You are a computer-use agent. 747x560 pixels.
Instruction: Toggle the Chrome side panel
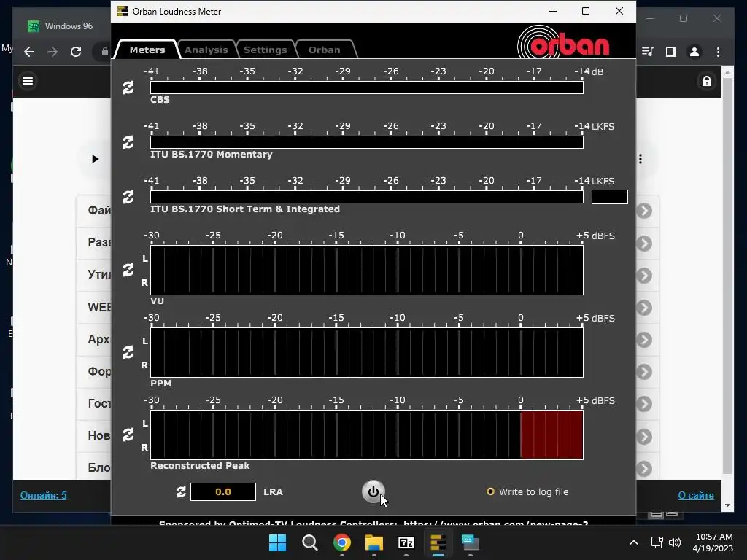(x=671, y=52)
